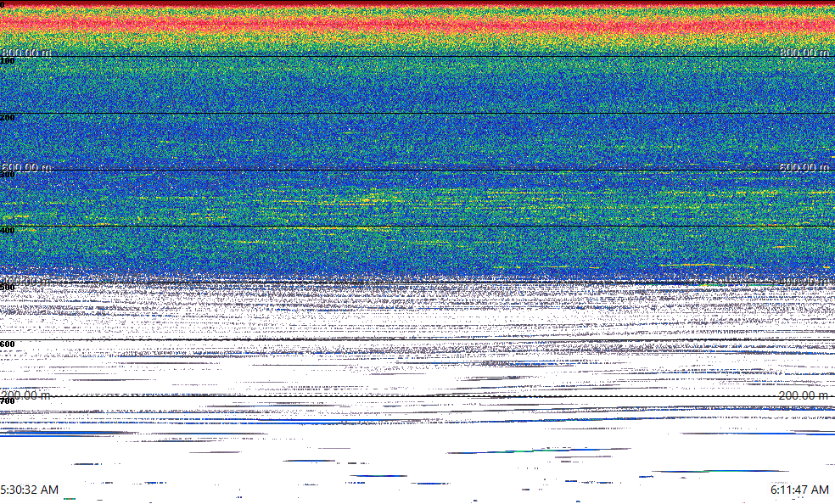Viewport: 835px width, 504px height.
Task: Click the bold 600 depth marker
Action: [x=8, y=344]
